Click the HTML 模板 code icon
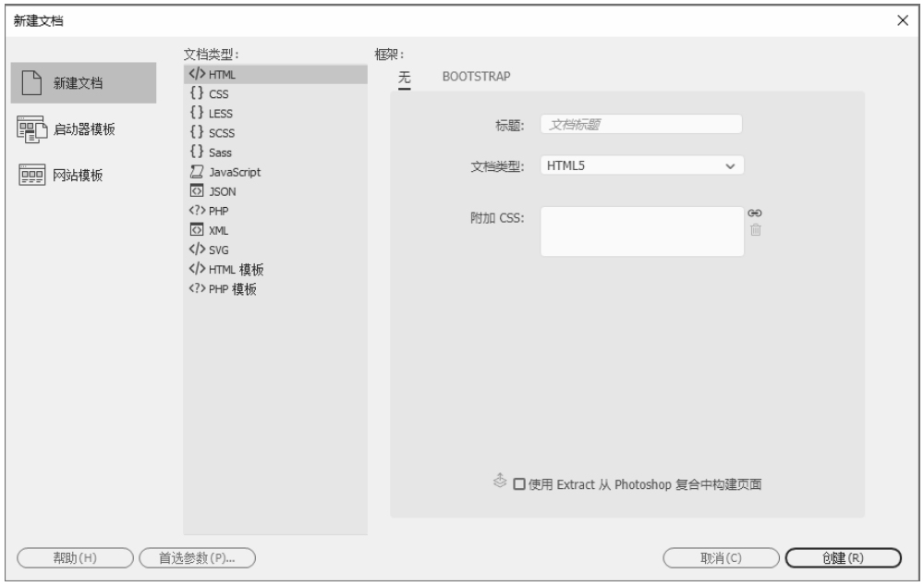Screen dimensions: 924x586 pos(197,269)
